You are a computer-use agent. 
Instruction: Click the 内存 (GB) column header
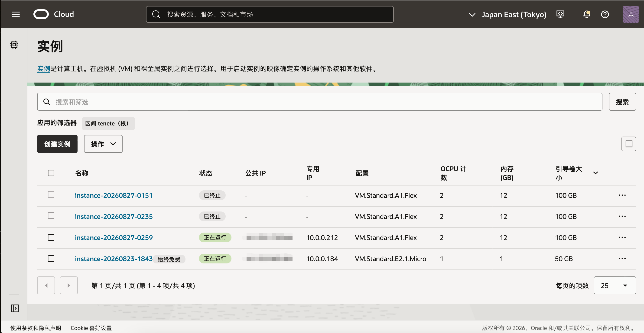click(x=507, y=173)
